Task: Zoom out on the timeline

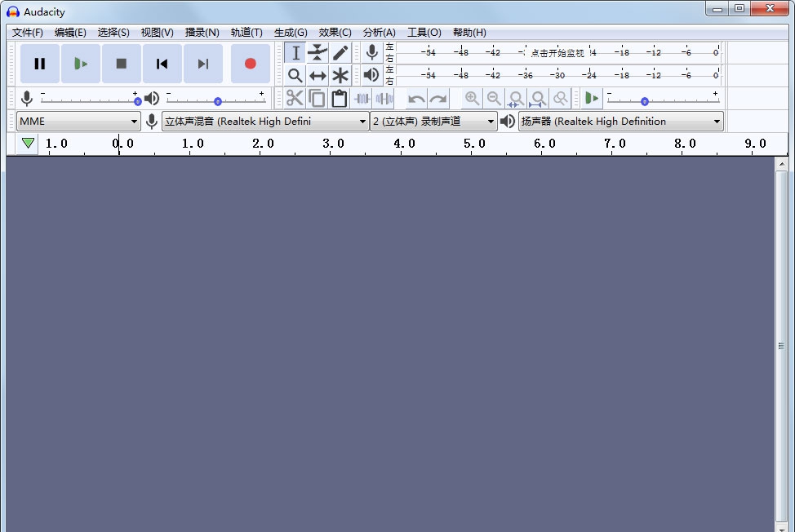Action: [x=494, y=98]
